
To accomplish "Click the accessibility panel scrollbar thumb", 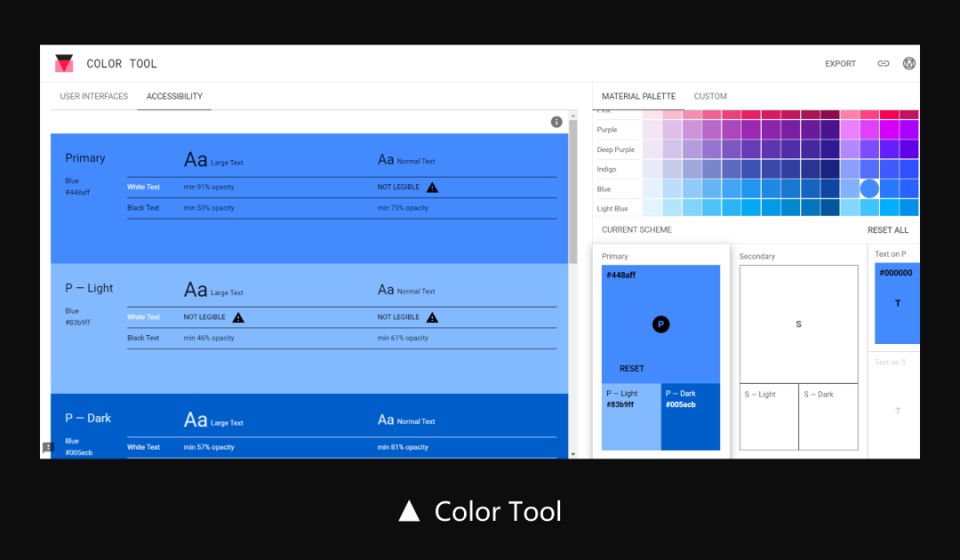I will coord(573,192).
